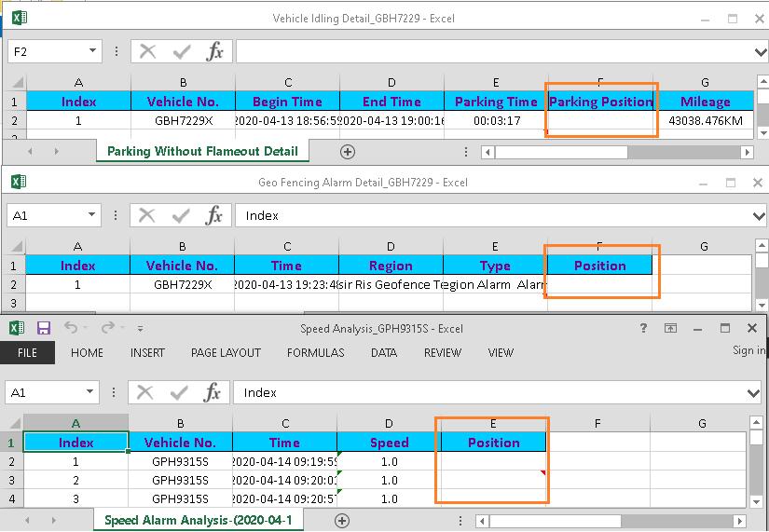This screenshot has width=769, height=532.
Task: Click Type header in Geo Fencing sheet
Action: click(x=495, y=266)
